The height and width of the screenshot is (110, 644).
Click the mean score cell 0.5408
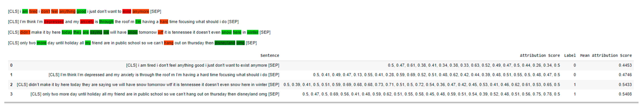coord(625,94)
